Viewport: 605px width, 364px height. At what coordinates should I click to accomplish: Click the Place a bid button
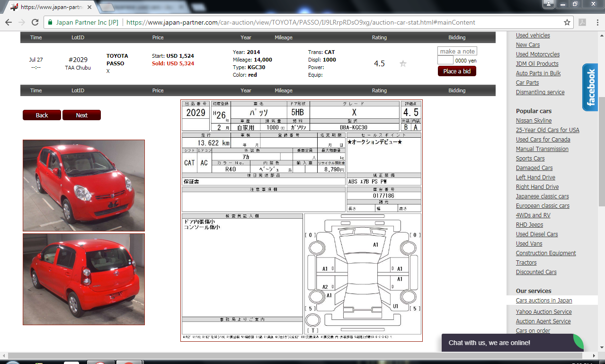[x=457, y=71]
